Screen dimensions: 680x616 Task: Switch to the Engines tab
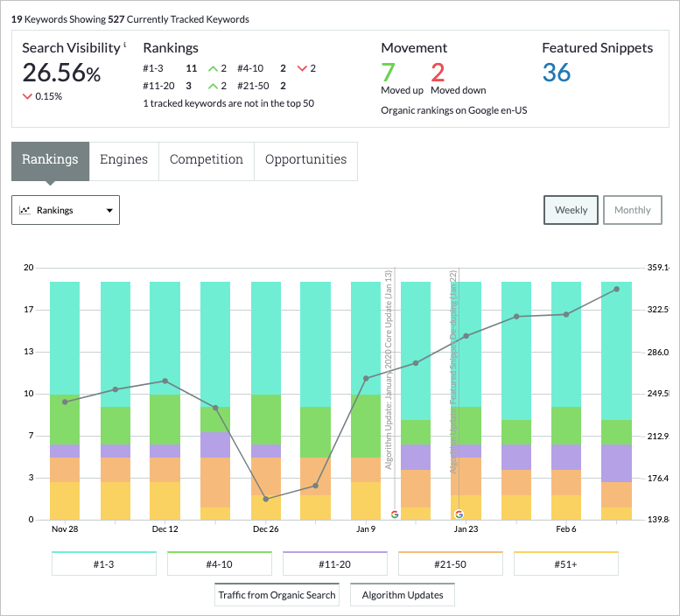click(123, 160)
